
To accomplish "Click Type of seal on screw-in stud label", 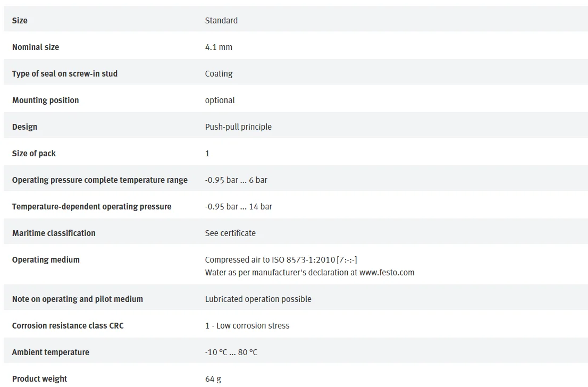I will (x=65, y=74).
